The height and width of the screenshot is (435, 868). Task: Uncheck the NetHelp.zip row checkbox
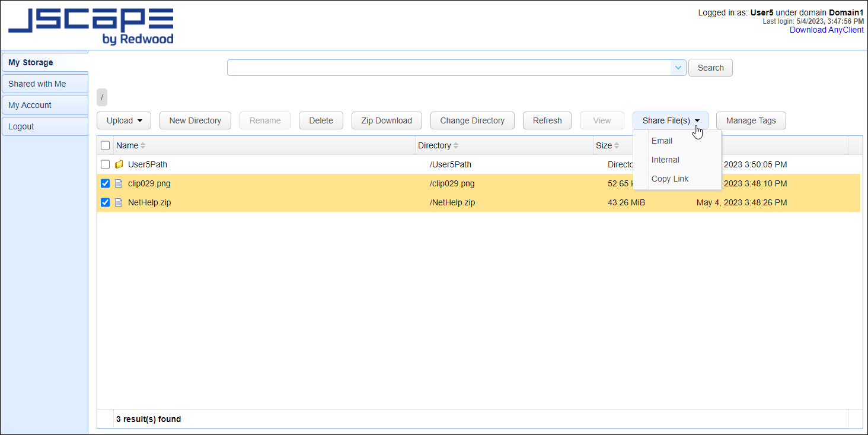click(106, 202)
